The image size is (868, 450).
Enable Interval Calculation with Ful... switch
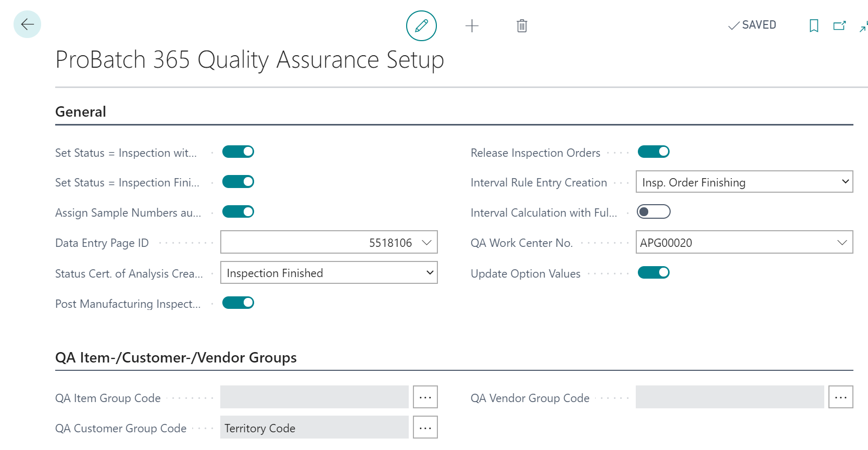653,212
